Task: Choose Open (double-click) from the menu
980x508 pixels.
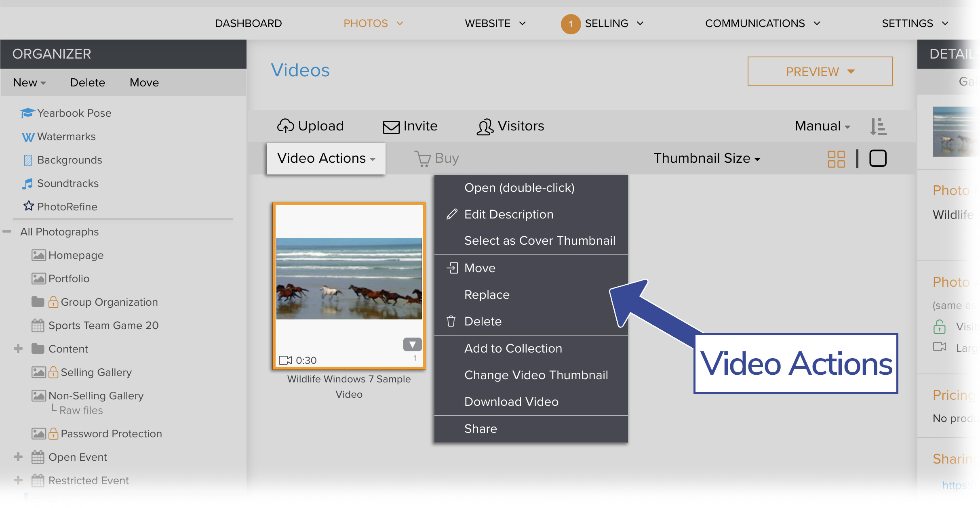Action: point(531,188)
